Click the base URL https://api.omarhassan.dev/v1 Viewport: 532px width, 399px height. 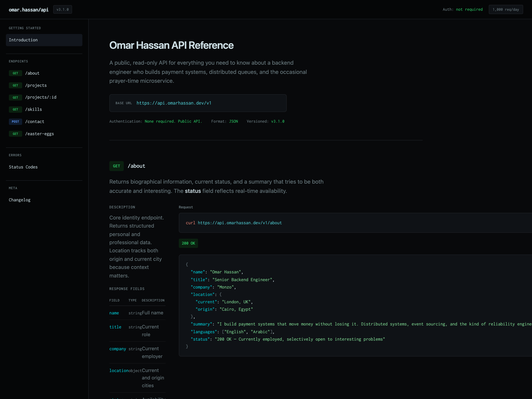click(x=174, y=103)
